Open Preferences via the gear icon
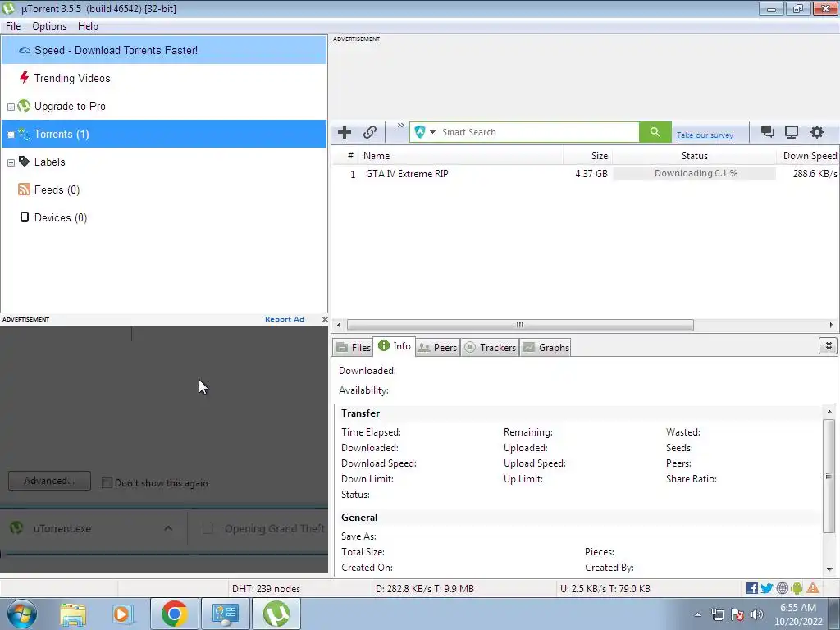Viewport: 840px width, 630px height. (816, 132)
